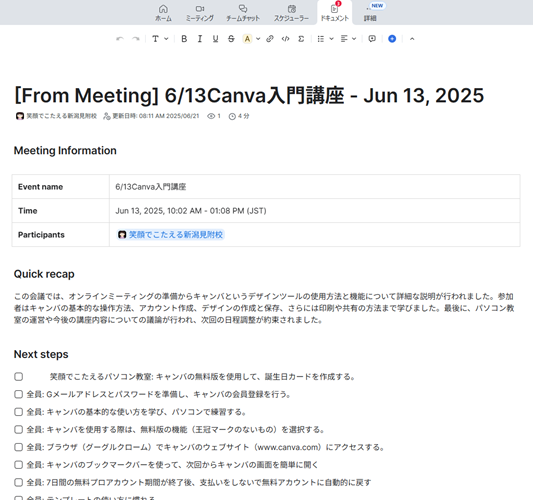This screenshot has height=500, width=533.
Task: Check the 王冠マークのないもの task checkbox
Action: [19, 430]
